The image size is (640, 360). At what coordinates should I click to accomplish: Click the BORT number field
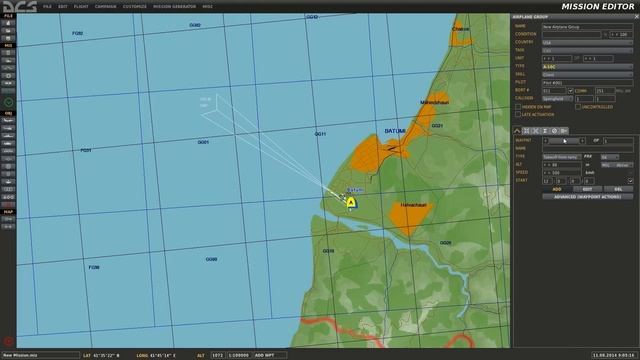coord(554,91)
